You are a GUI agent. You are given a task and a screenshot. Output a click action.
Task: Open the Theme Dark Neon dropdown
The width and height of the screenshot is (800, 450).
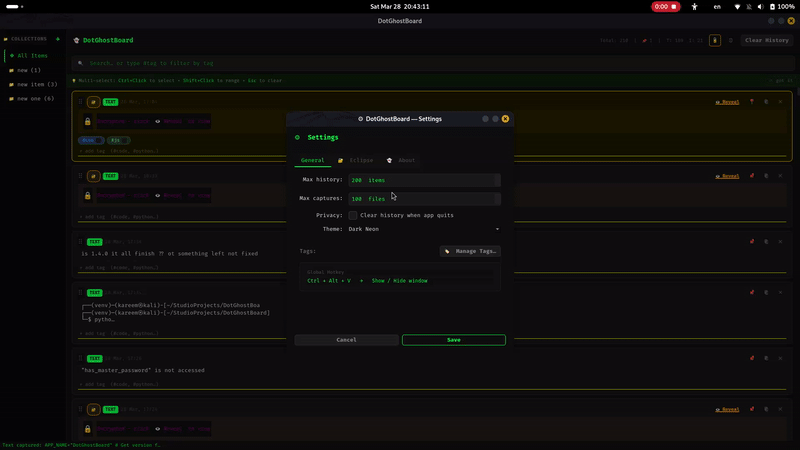click(424, 229)
